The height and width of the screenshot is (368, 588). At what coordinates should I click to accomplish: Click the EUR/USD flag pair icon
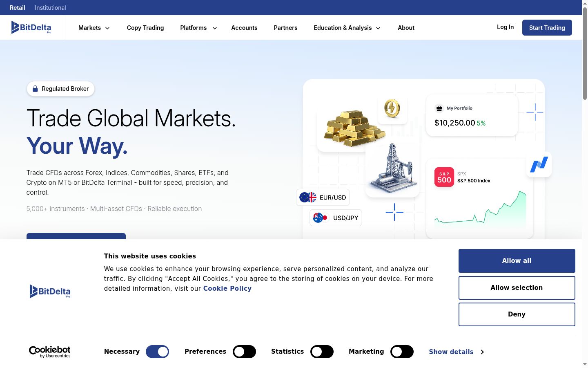308,197
